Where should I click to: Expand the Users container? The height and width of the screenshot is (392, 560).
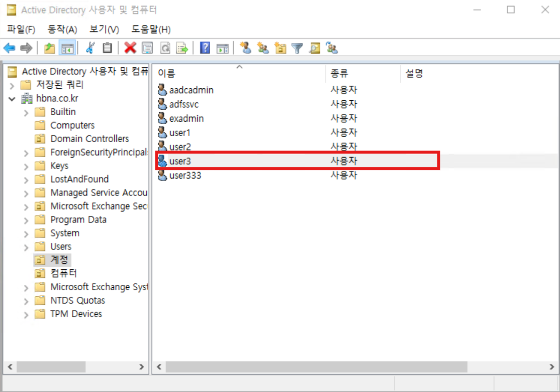pyautogui.click(x=26, y=247)
